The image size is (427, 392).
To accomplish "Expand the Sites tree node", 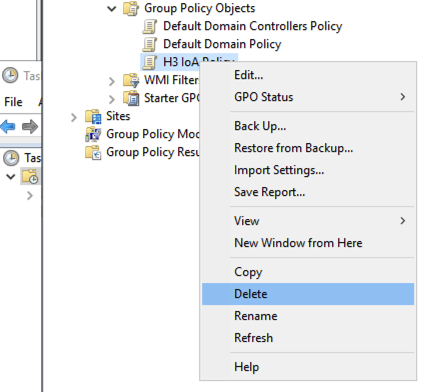I will tap(74, 117).
